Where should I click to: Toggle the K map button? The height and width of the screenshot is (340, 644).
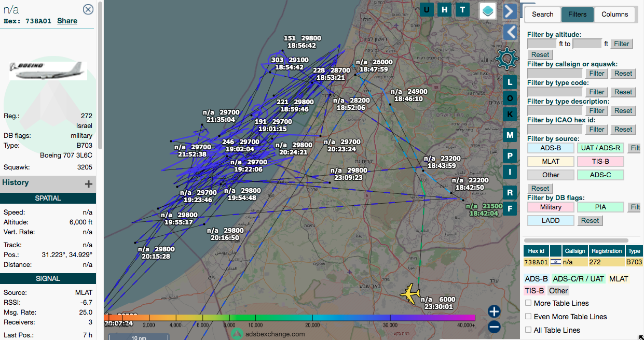click(510, 115)
